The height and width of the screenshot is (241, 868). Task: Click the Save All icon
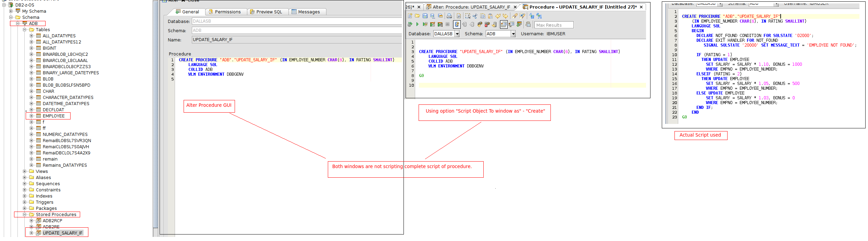click(x=440, y=16)
